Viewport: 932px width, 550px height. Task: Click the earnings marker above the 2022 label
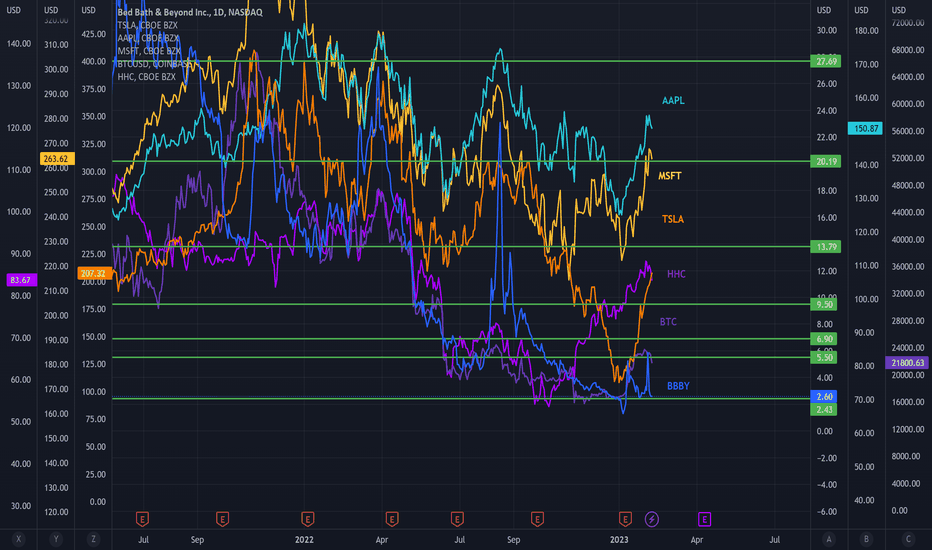(307, 519)
